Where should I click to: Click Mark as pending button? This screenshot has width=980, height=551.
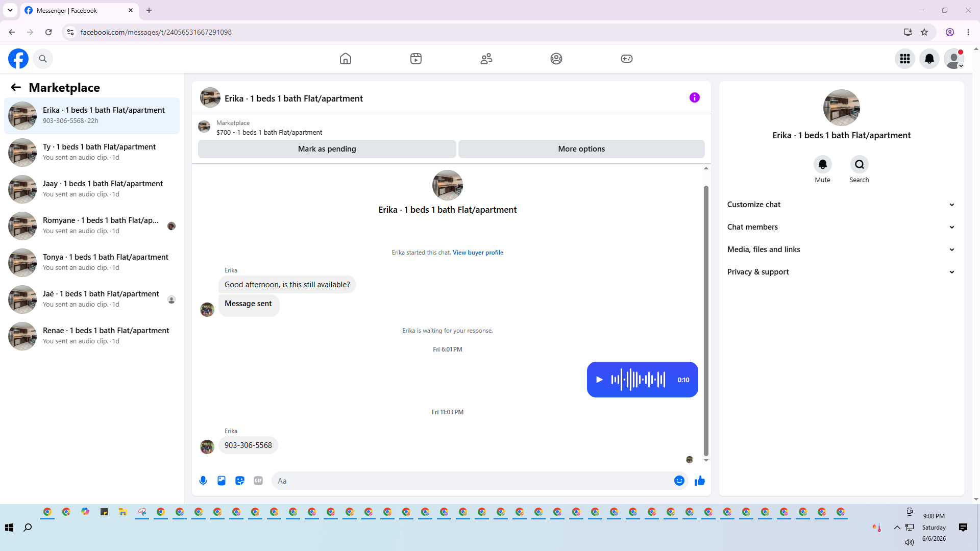tap(327, 149)
